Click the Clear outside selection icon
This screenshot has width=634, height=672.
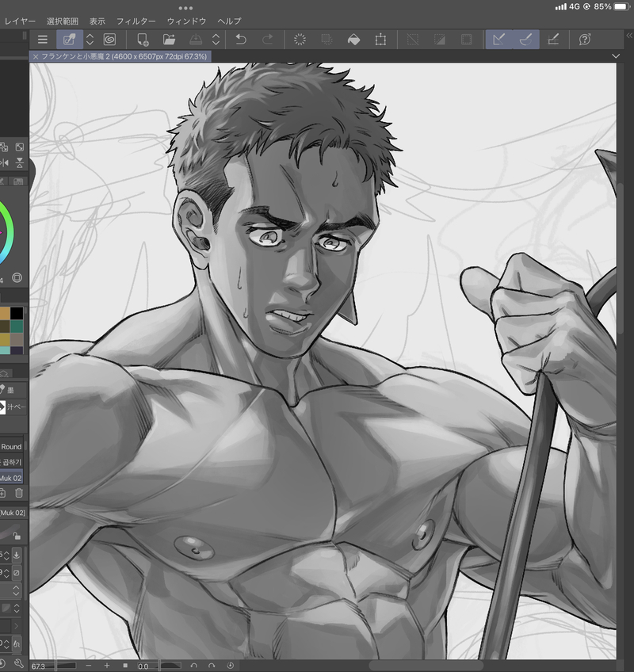point(327,40)
